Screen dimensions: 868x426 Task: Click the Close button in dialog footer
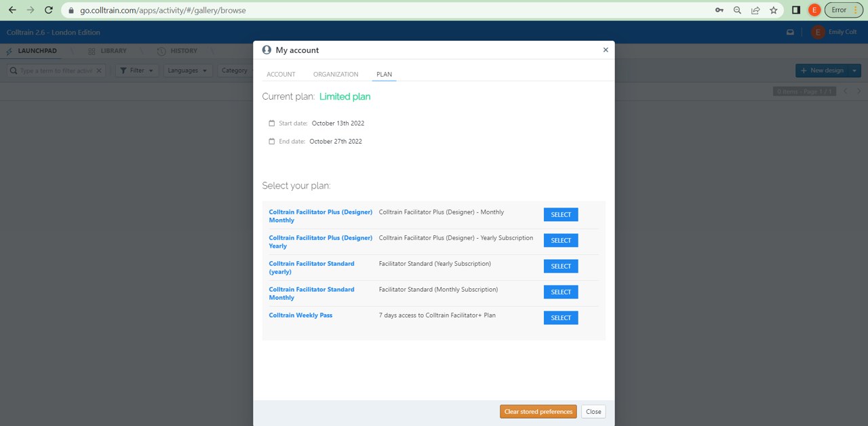(x=593, y=412)
